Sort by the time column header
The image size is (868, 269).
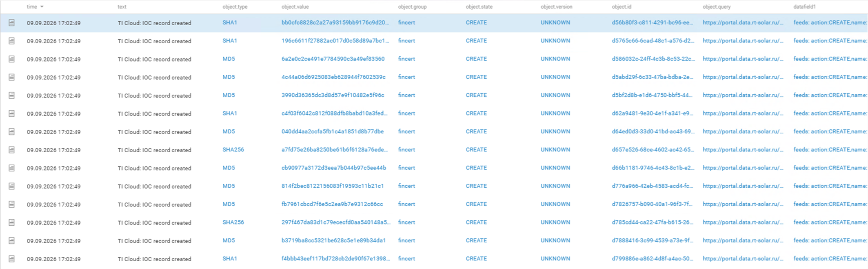(x=32, y=7)
